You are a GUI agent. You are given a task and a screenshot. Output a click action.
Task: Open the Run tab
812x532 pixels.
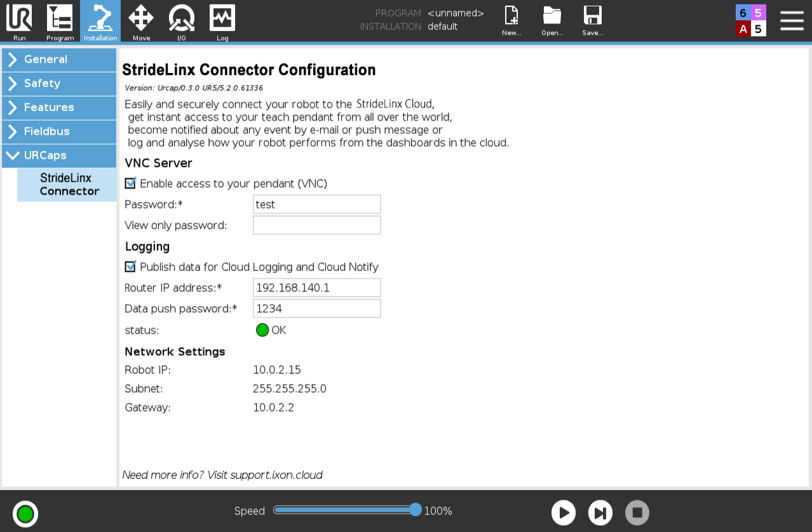click(x=19, y=22)
